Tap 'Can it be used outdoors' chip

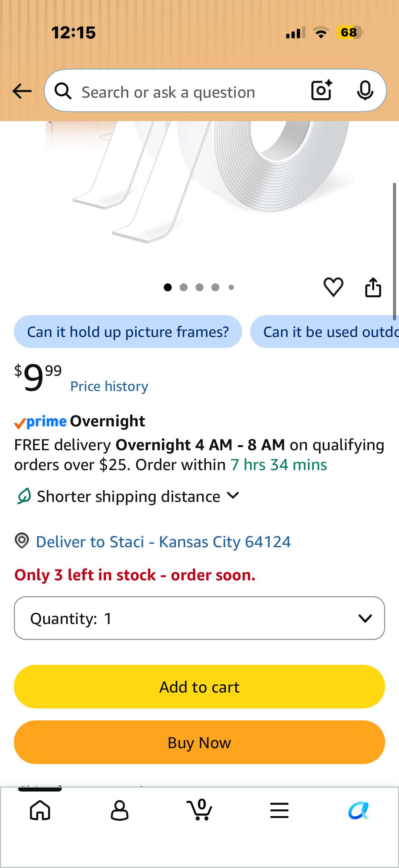point(325,332)
